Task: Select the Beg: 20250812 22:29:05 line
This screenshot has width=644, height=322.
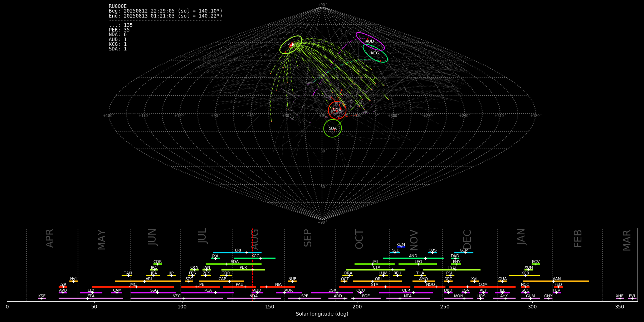Action: (166, 11)
